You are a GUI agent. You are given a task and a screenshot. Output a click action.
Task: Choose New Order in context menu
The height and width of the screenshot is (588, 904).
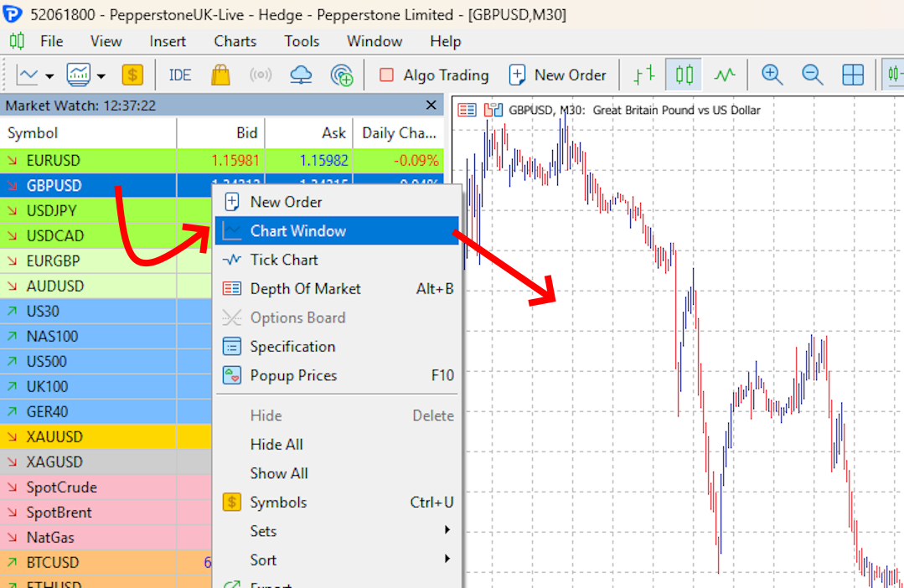coord(338,202)
